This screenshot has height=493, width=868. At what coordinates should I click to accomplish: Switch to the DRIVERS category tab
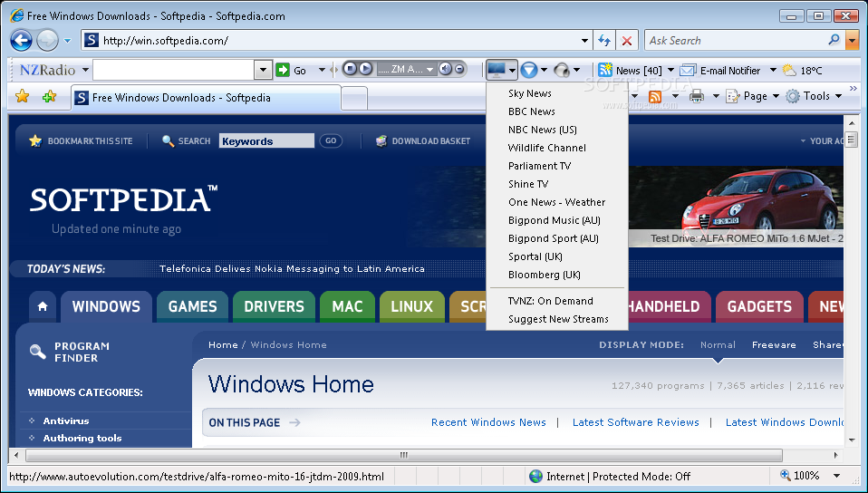point(274,306)
